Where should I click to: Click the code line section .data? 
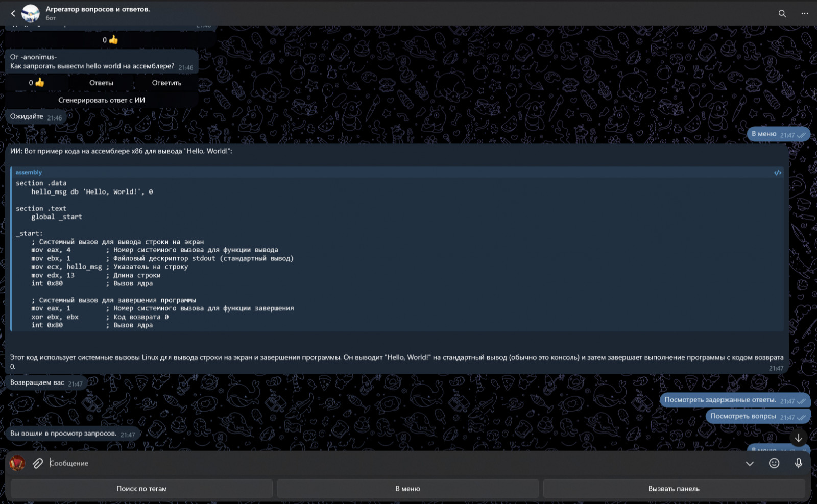[41, 183]
